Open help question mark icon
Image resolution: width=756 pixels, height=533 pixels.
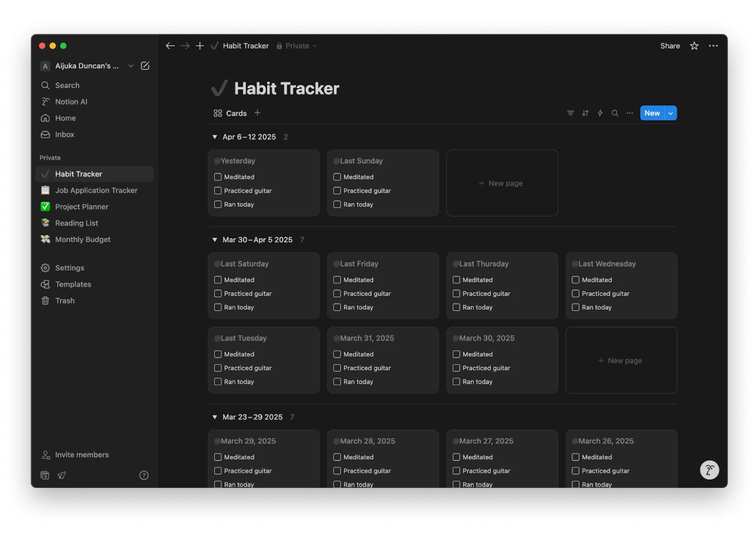point(144,475)
